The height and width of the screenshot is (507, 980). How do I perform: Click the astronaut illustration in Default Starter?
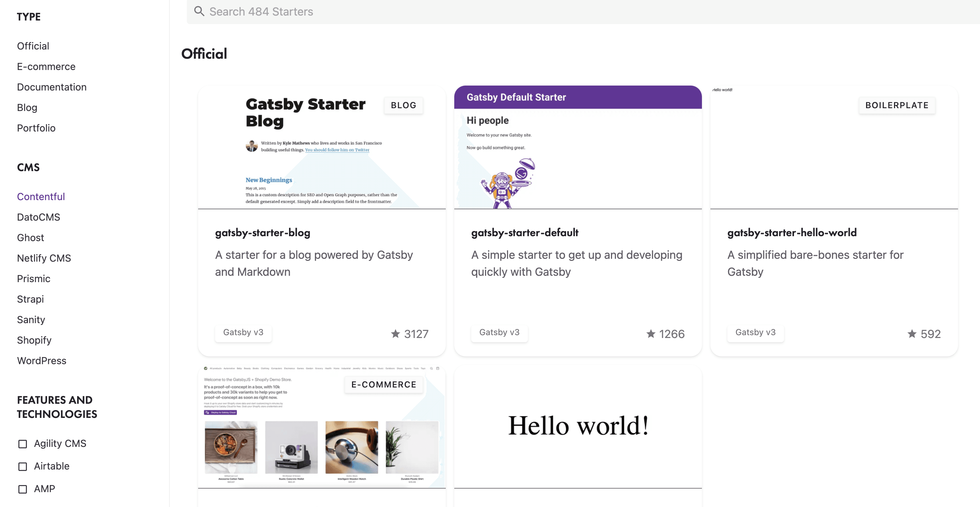(508, 183)
